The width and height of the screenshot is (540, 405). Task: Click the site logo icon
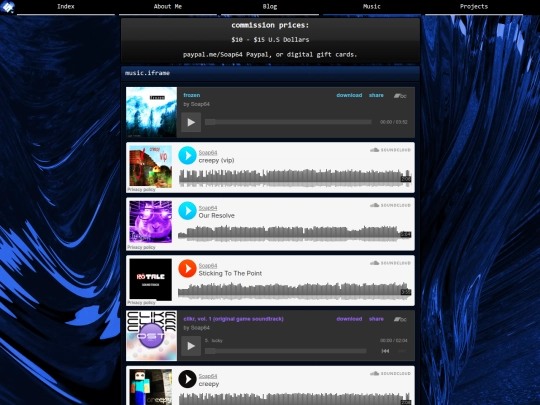[8, 7]
